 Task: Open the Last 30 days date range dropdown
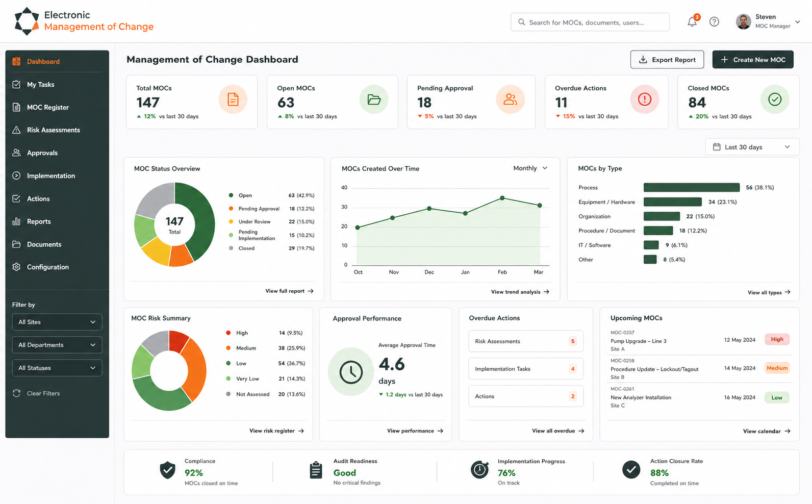tap(752, 147)
